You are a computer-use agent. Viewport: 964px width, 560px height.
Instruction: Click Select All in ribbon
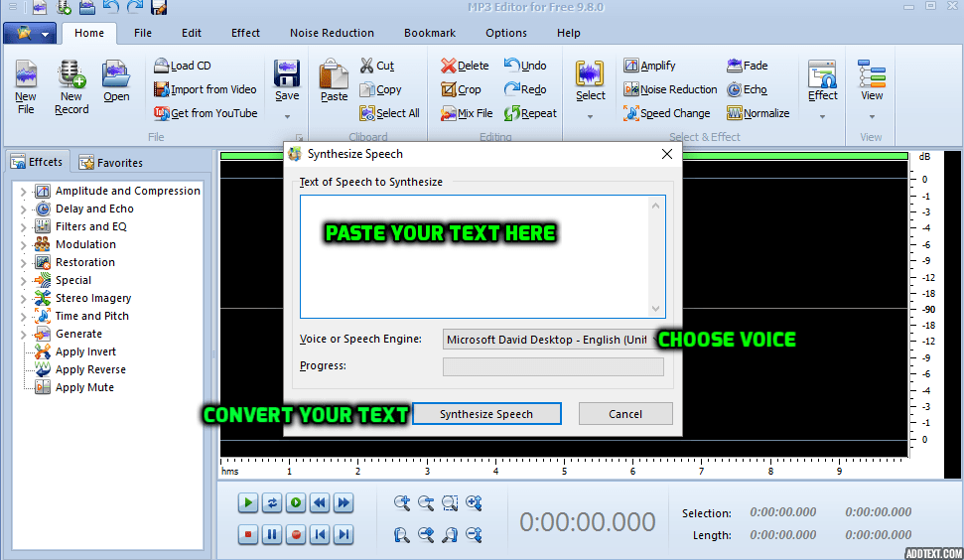pyautogui.click(x=390, y=113)
